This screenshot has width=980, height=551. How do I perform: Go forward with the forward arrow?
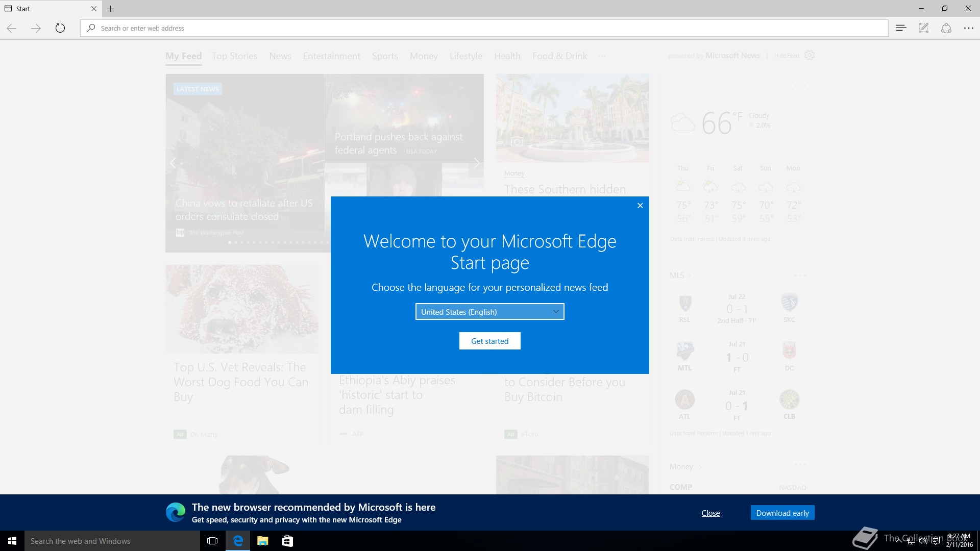point(36,28)
